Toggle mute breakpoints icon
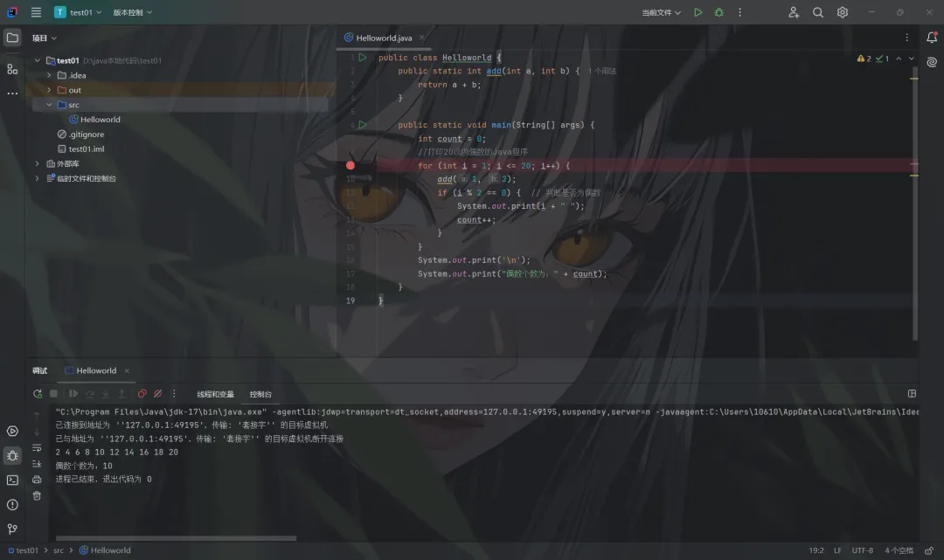This screenshot has width=944, height=560. point(157,393)
